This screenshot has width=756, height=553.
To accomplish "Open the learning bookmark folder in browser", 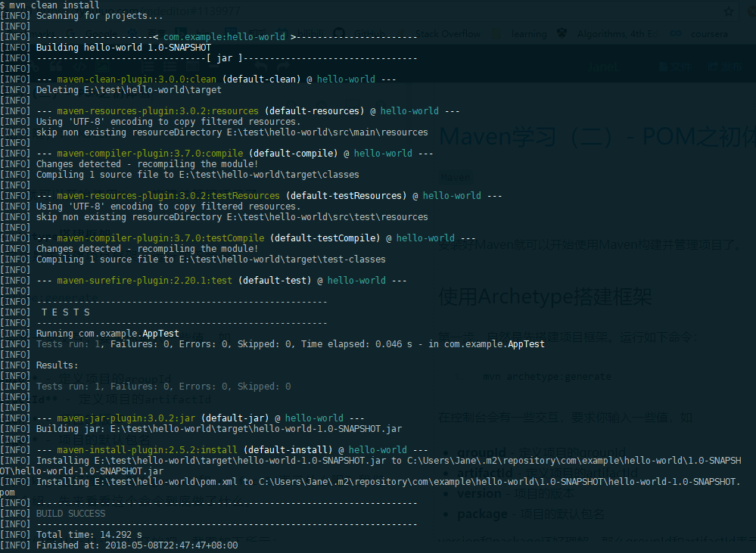I will click(520, 34).
